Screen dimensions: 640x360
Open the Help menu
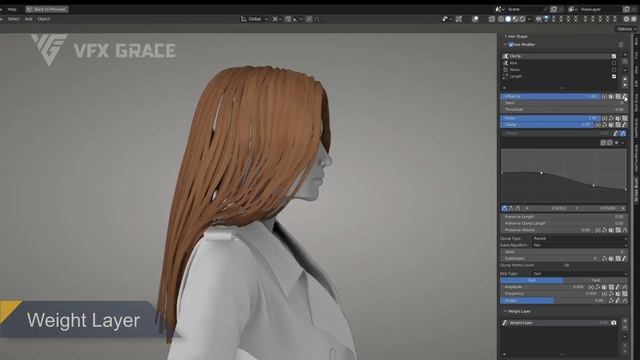pos(12,9)
